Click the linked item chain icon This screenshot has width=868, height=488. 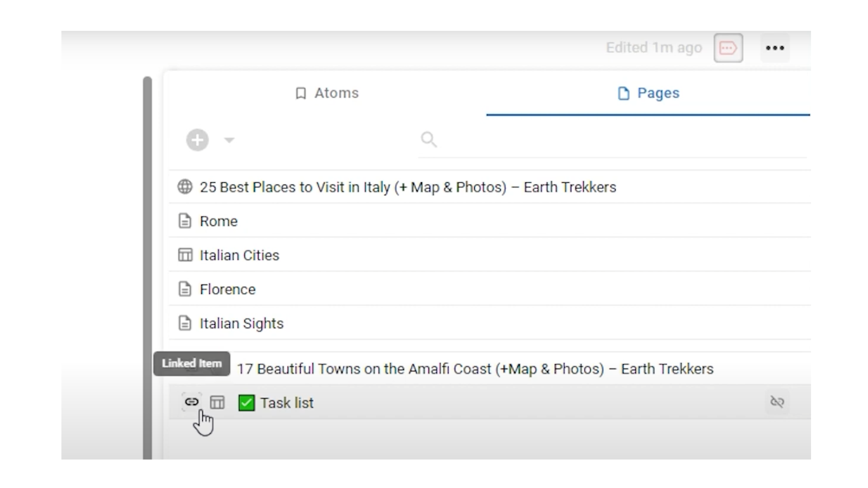coord(192,402)
